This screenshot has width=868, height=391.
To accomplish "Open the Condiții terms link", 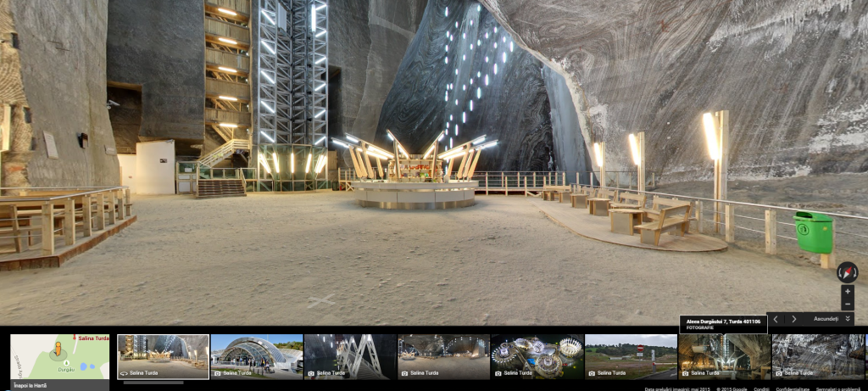I will 762,388.
